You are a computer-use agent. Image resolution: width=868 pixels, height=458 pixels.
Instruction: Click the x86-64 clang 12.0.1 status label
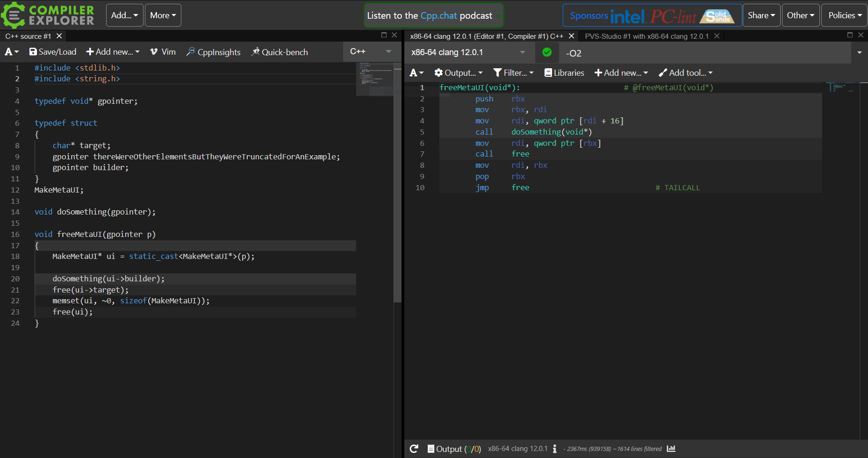(517, 449)
